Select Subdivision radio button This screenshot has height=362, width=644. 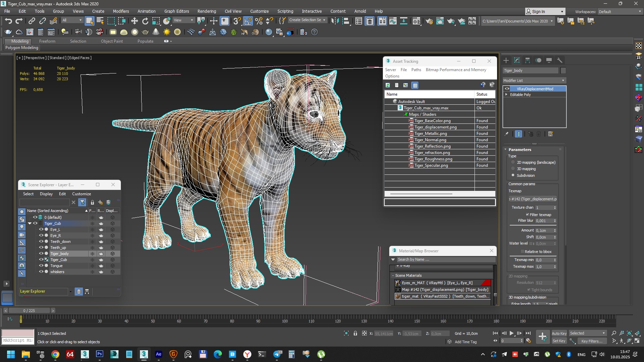click(513, 175)
